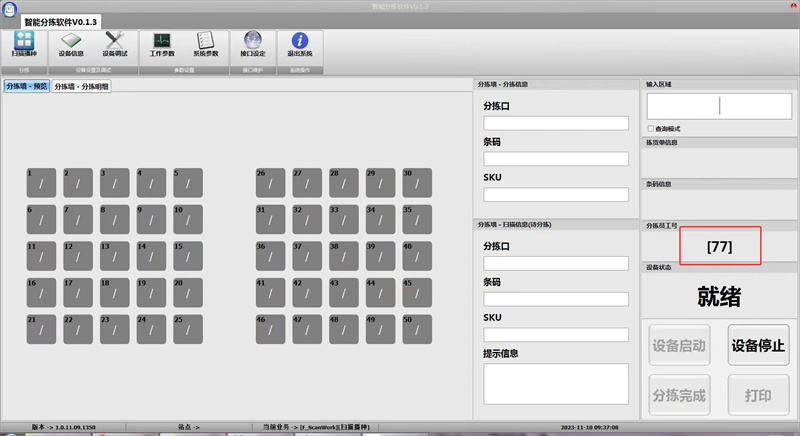Select the 智能分拣软件V0.1.3 ribbon tab
Viewport: 800px width, 436px height.
click(x=61, y=22)
